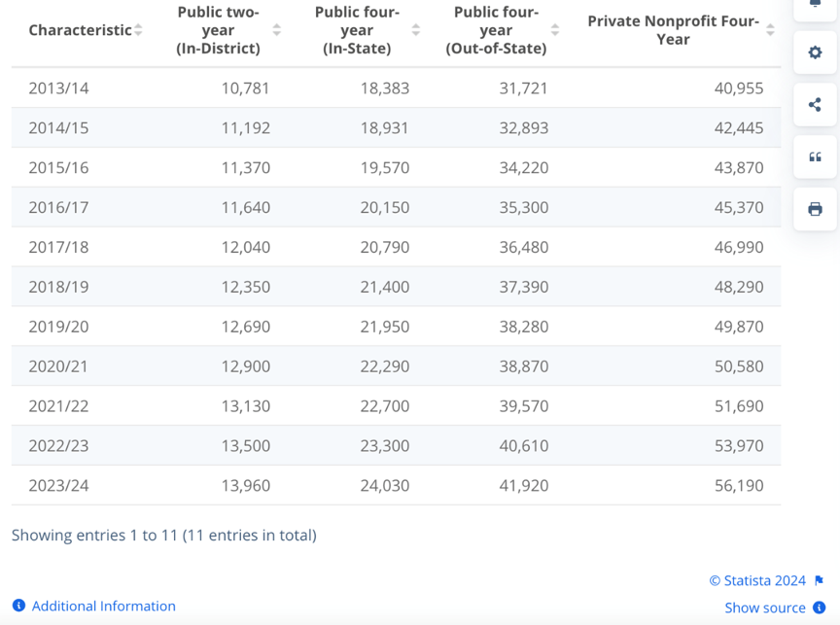This screenshot has height=625, width=840.
Task: Click the © Statista 2024 link
Action: [x=757, y=580]
